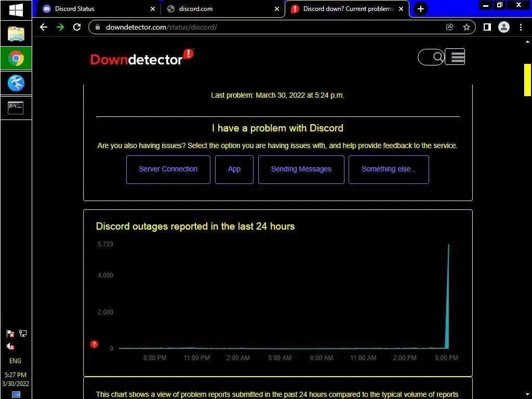532x399 pixels.
Task: Open Command Prompt from the taskbar
Action: coord(16,108)
